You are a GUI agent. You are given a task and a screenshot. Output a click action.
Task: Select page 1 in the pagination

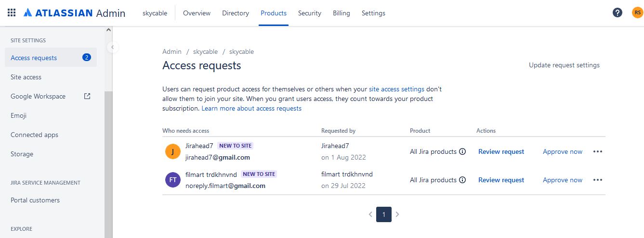click(x=384, y=214)
